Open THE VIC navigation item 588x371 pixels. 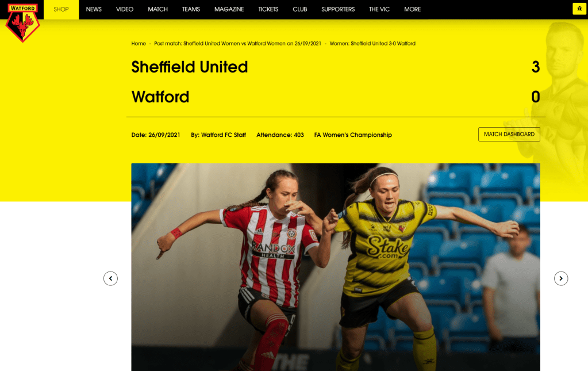coord(379,9)
